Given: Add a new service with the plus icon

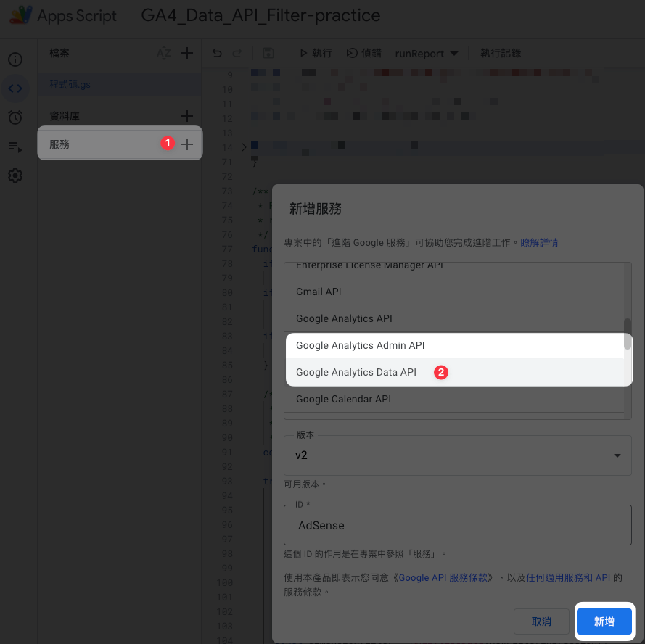Looking at the screenshot, I should (189, 143).
